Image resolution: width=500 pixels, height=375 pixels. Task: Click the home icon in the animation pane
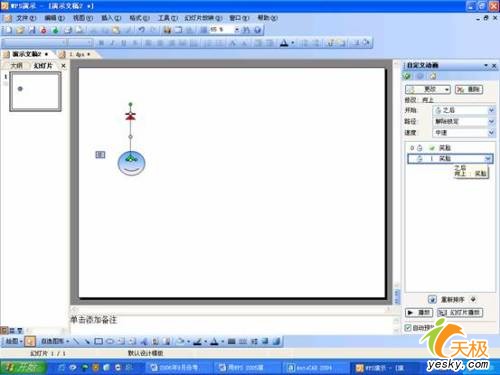pyautogui.click(x=433, y=76)
